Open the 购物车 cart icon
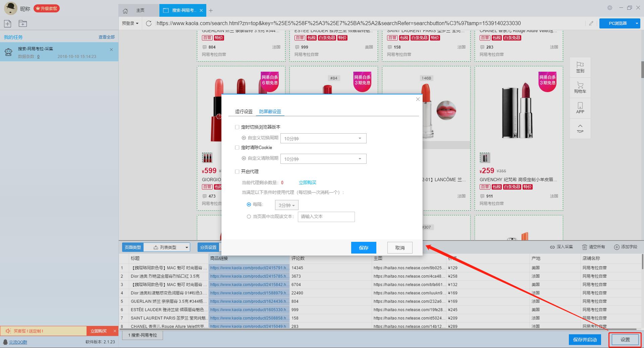The width and height of the screenshot is (644, 348). click(x=580, y=85)
